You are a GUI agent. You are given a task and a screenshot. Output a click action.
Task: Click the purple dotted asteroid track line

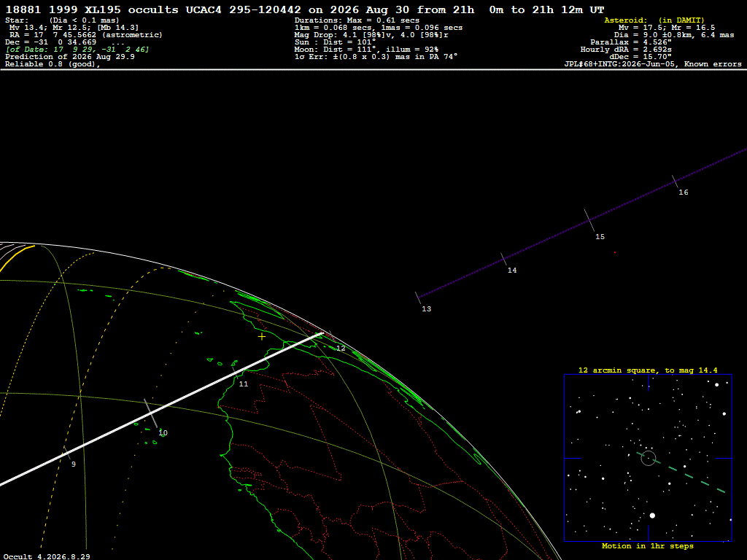582,223
